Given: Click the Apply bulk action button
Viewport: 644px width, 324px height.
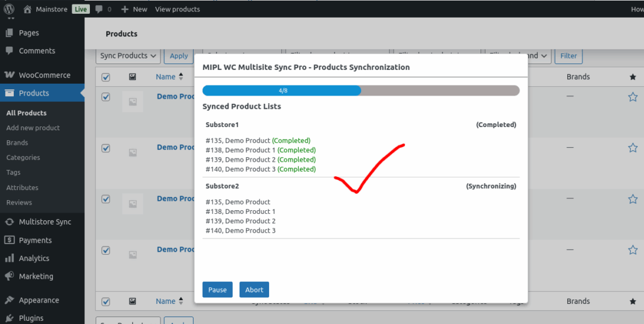Looking at the screenshot, I should 179,56.
